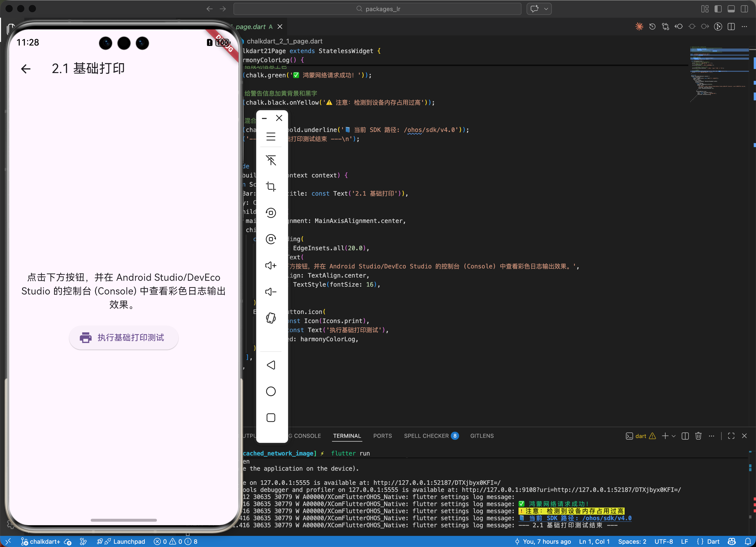The width and height of the screenshot is (756, 547).
Task: Toggle the primary side bar layout icon
Action: click(x=718, y=9)
